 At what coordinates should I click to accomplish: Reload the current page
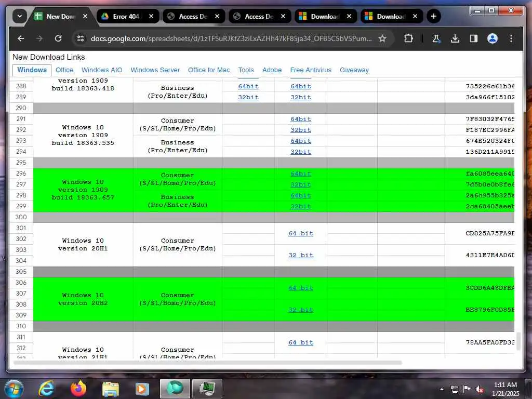click(58, 38)
